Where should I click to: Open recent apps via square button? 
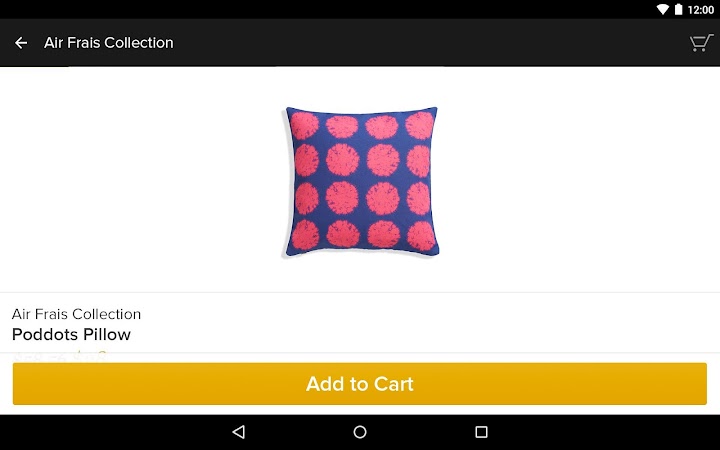(481, 432)
